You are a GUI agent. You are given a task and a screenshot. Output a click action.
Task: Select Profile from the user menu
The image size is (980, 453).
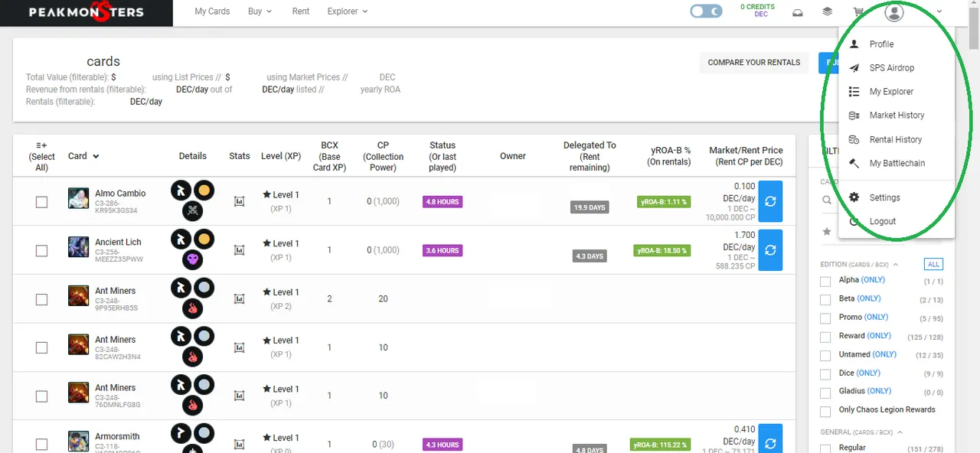click(x=897, y=44)
